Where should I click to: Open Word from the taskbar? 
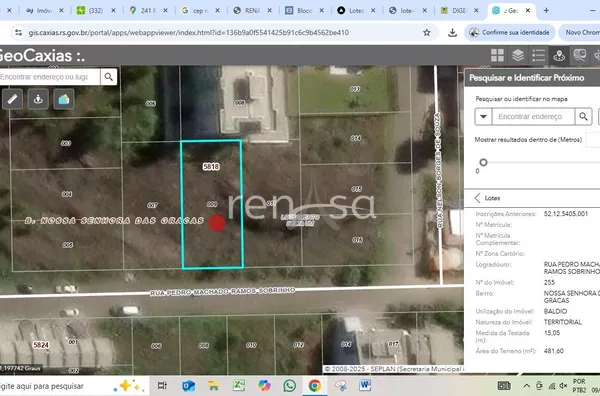pos(365,385)
